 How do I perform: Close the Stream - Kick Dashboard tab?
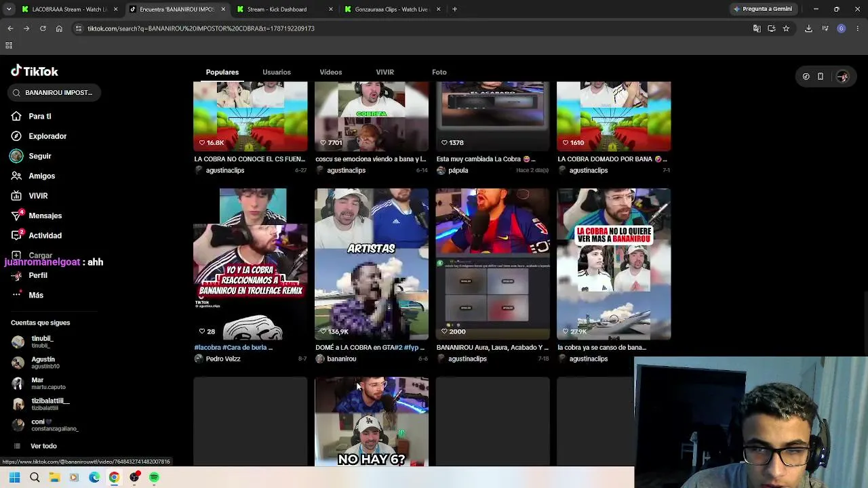coord(331,9)
